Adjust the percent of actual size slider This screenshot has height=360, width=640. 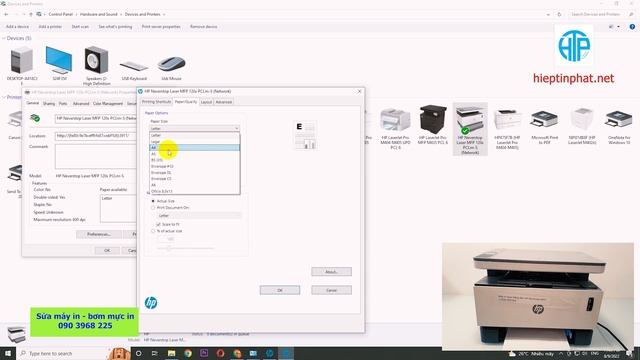click(169, 248)
